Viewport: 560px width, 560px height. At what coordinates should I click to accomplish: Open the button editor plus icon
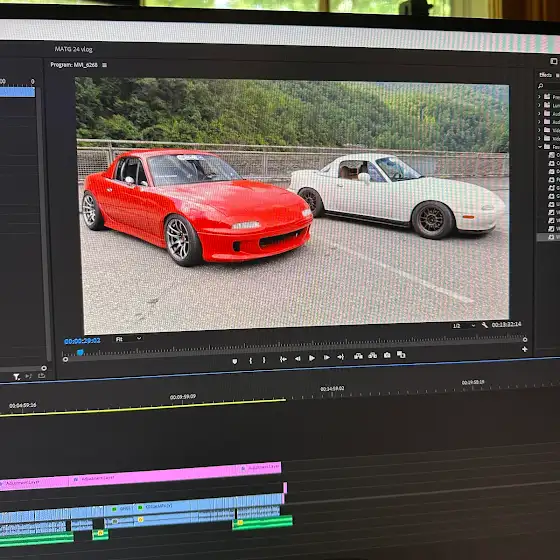524,349
